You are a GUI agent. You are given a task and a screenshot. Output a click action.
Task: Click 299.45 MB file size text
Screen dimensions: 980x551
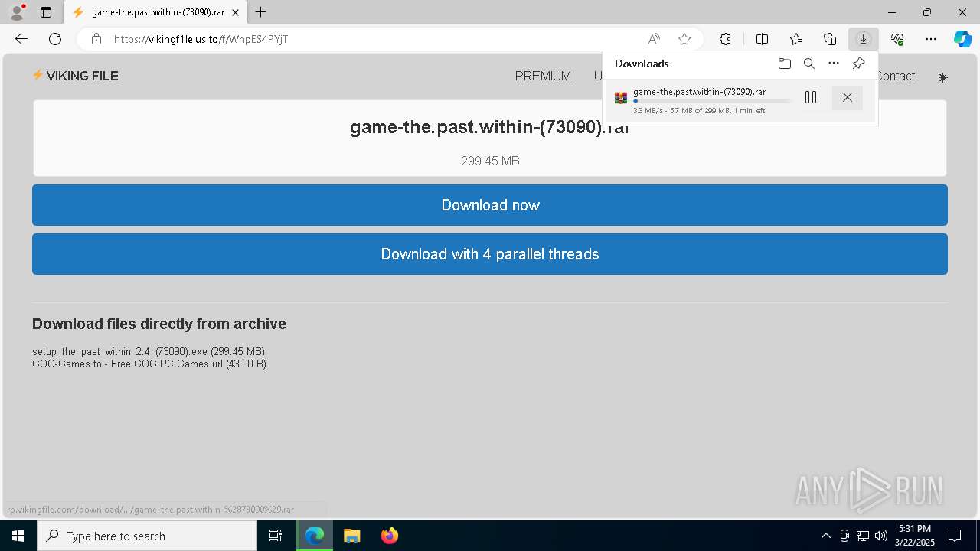[490, 161]
